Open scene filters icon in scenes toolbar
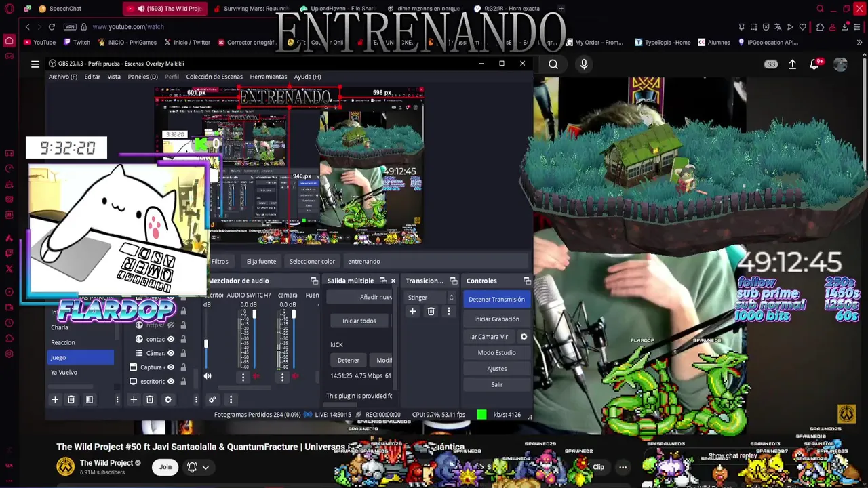This screenshot has height=488, width=868. pyautogui.click(x=89, y=399)
